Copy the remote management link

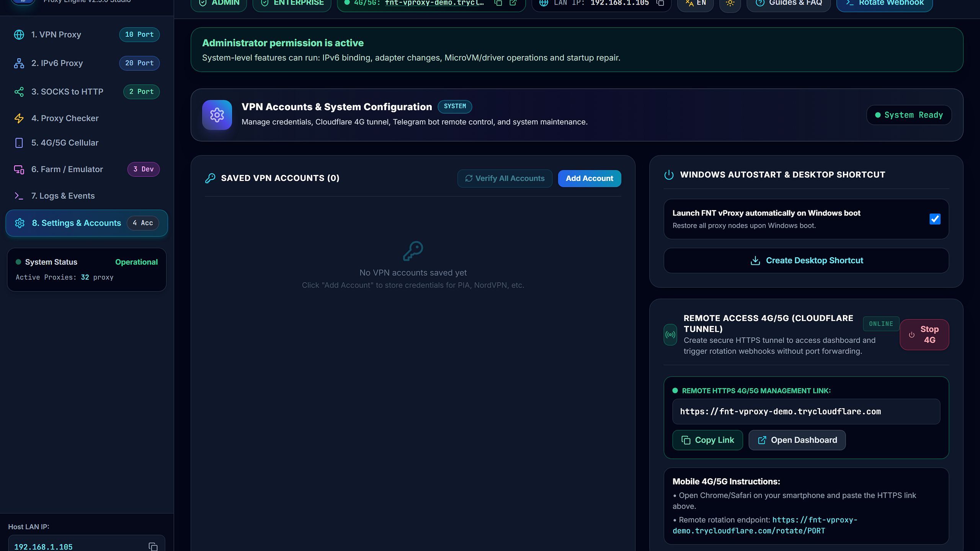pyautogui.click(x=707, y=440)
